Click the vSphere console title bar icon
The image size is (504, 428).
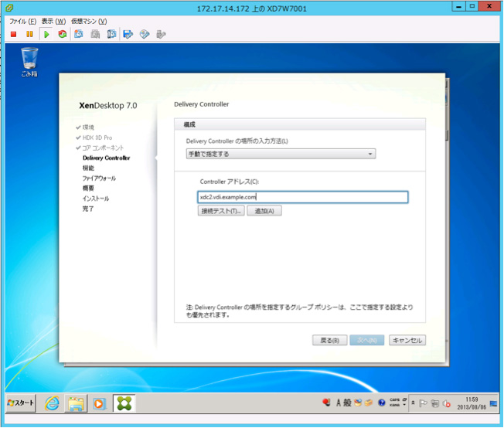pyautogui.click(x=9, y=8)
